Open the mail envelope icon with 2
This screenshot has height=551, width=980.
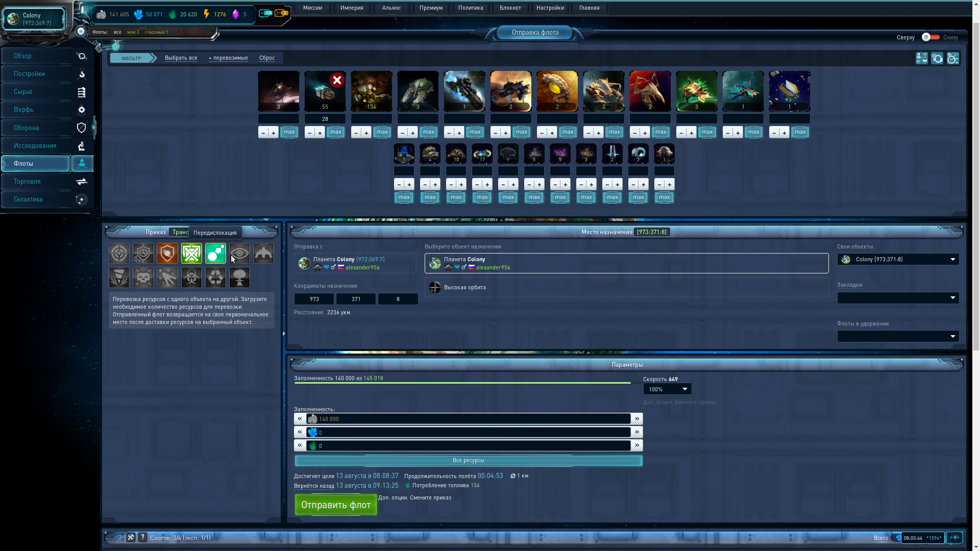tap(281, 13)
